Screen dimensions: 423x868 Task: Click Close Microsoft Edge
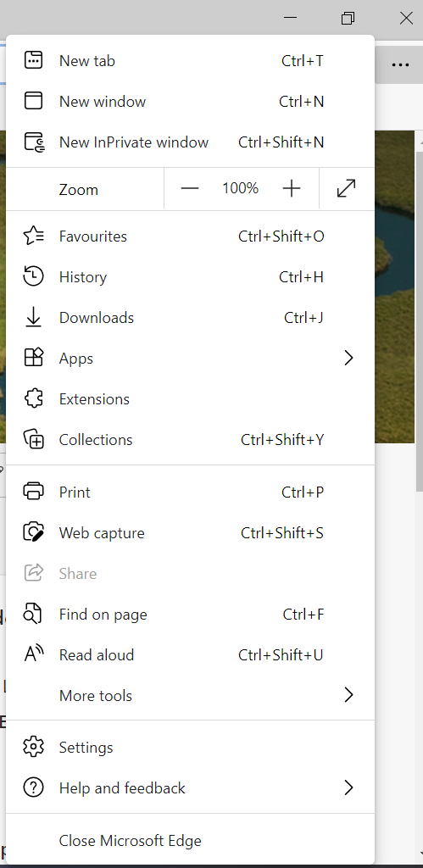click(x=190, y=840)
